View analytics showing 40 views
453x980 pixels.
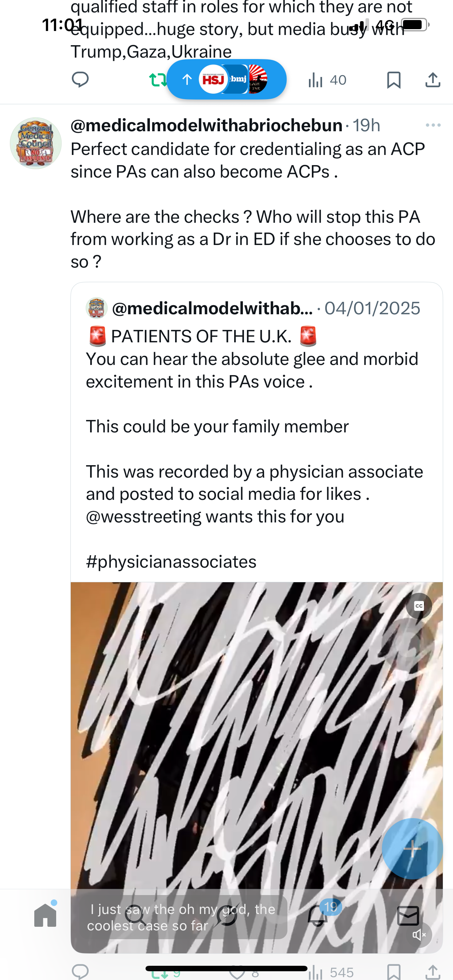click(x=327, y=80)
